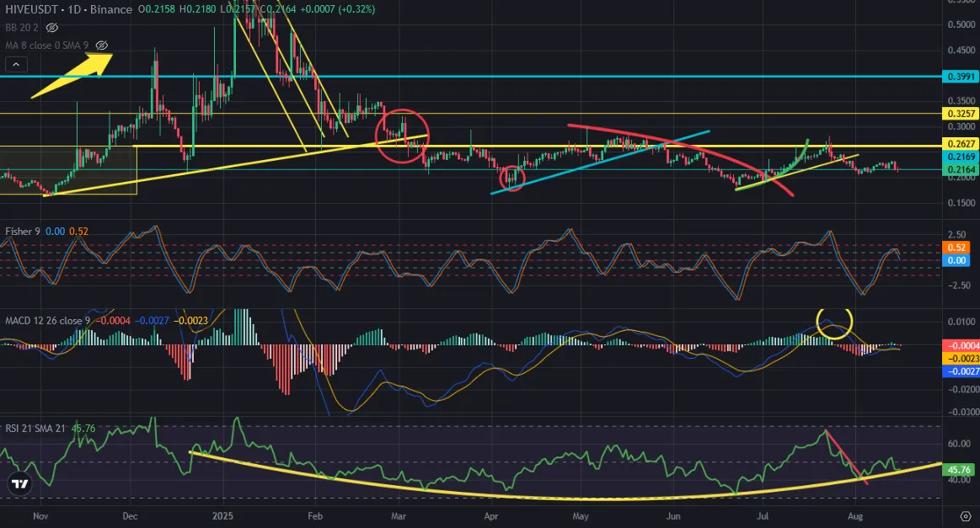The height and width of the screenshot is (528, 980).
Task: Click the Apr label on time axis
Action: (491, 516)
